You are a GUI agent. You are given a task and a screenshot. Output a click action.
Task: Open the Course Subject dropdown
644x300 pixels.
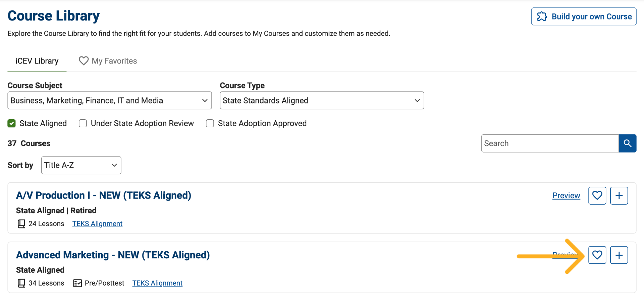click(110, 100)
